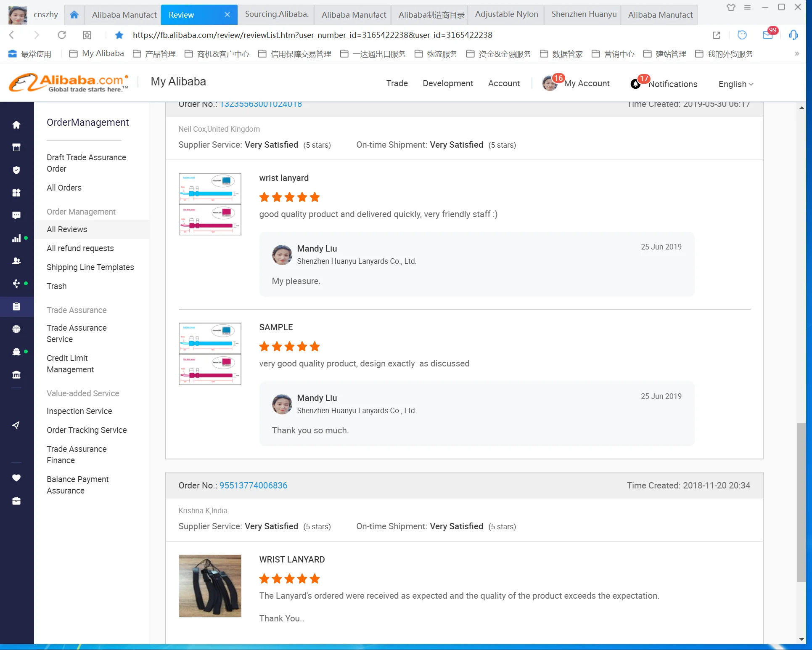812x650 pixels.
Task: Open the Trade menu
Action: click(x=397, y=83)
